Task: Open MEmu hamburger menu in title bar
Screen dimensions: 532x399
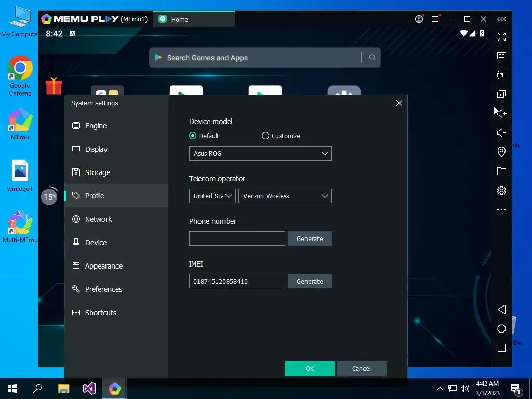Action: (436, 19)
